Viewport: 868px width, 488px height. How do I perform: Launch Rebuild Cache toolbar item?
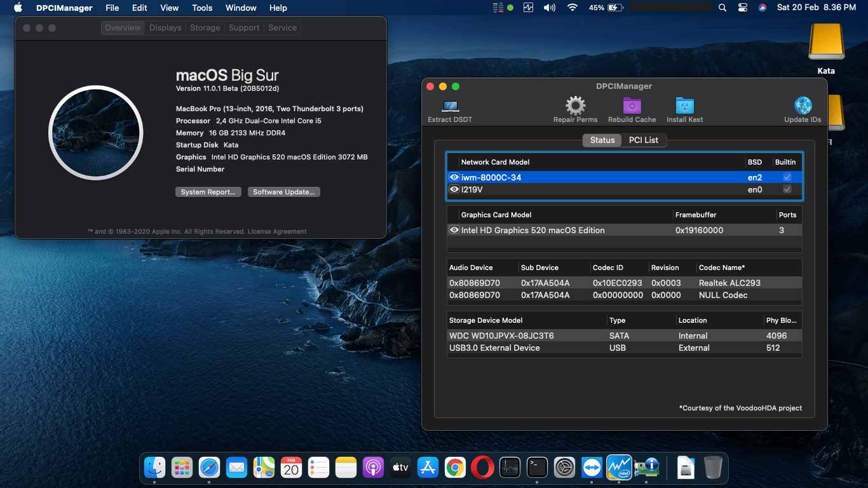tap(632, 110)
